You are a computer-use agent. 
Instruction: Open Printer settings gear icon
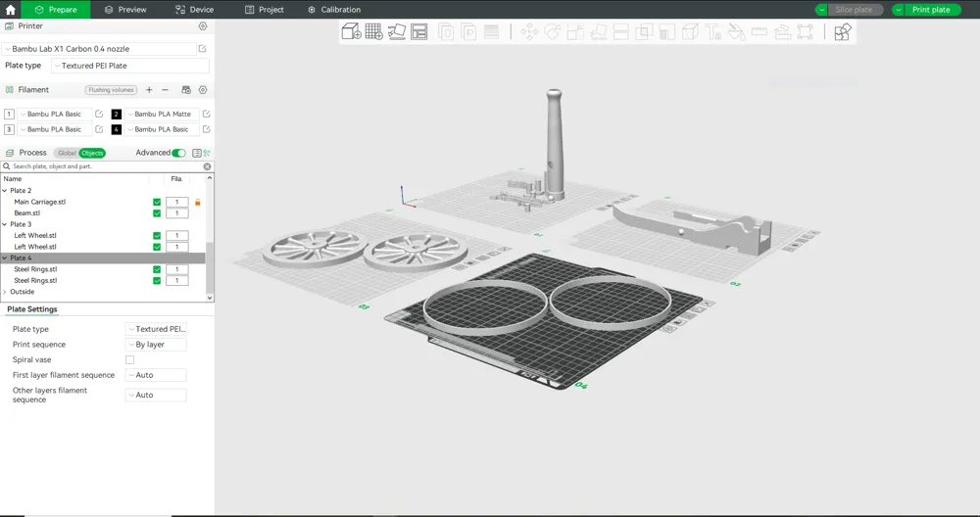click(x=203, y=26)
